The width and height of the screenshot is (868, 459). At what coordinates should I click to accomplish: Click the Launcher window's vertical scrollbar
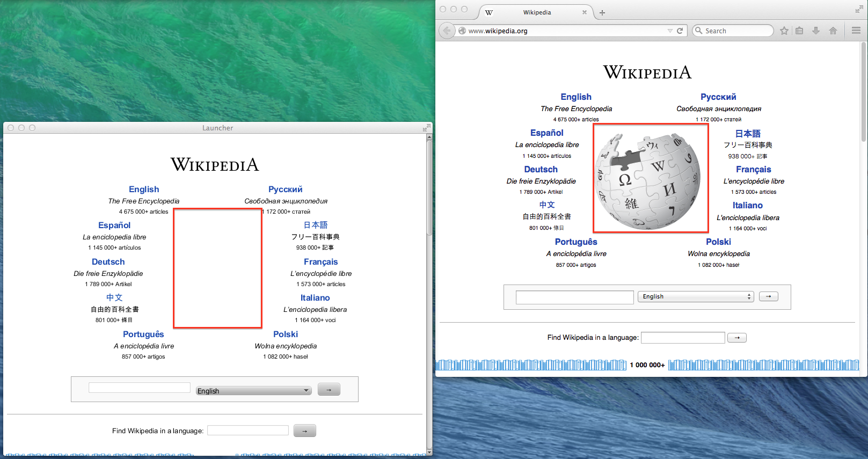click(429, 215)
